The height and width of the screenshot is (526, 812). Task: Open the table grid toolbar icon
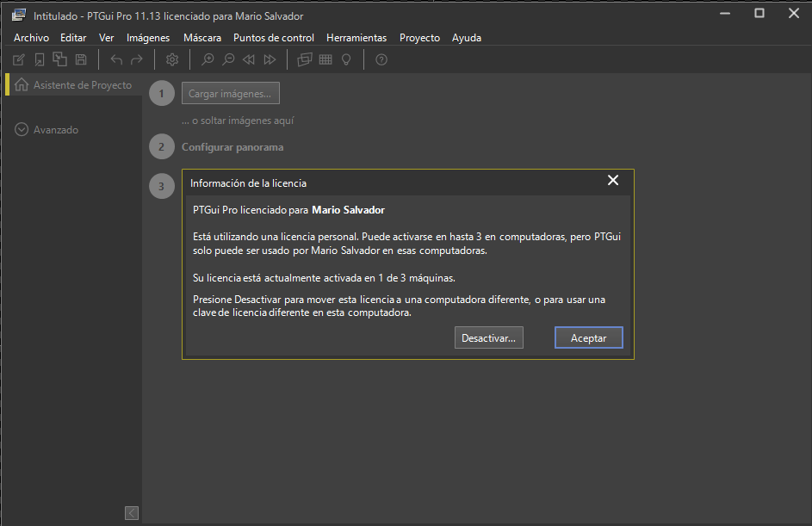[325, 59]
